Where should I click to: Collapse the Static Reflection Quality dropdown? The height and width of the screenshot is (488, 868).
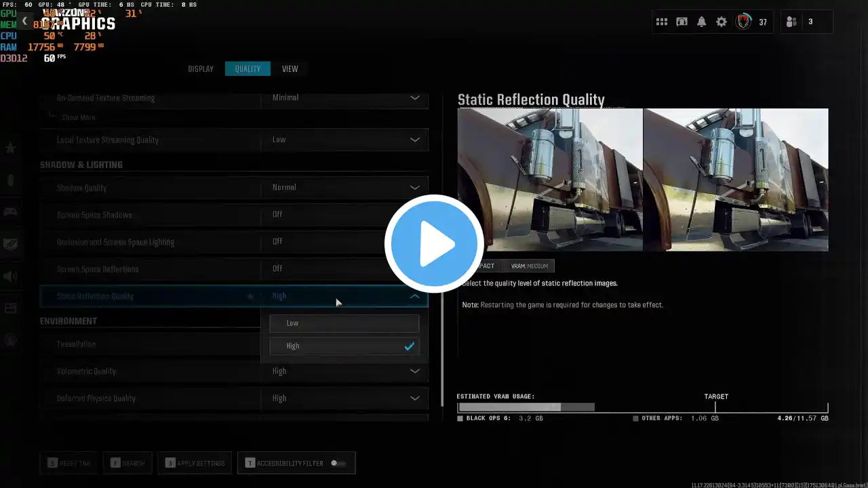[414, 296]
